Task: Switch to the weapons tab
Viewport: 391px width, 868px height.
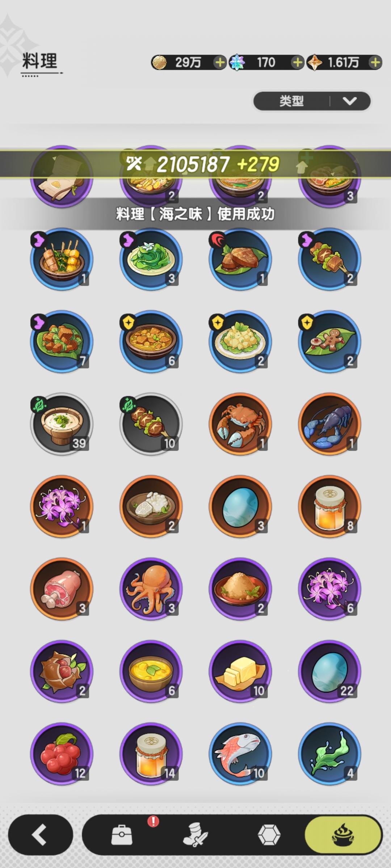Action: tap(195, 835)
